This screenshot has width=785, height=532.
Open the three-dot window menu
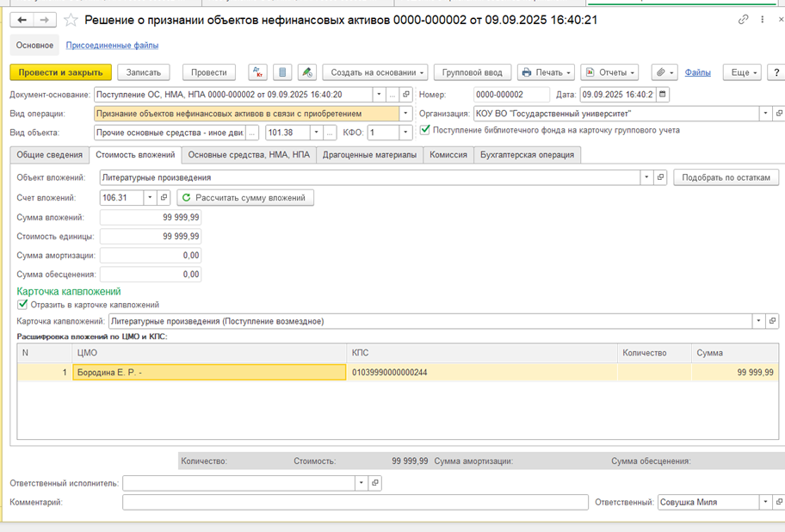click(762, 20)
